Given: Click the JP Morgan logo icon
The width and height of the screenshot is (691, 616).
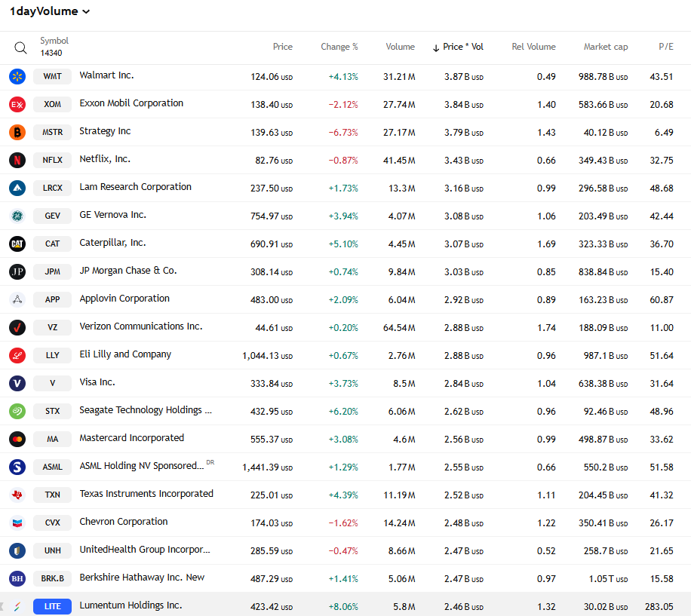Looking at the screenshot, I should click(17, 271).
